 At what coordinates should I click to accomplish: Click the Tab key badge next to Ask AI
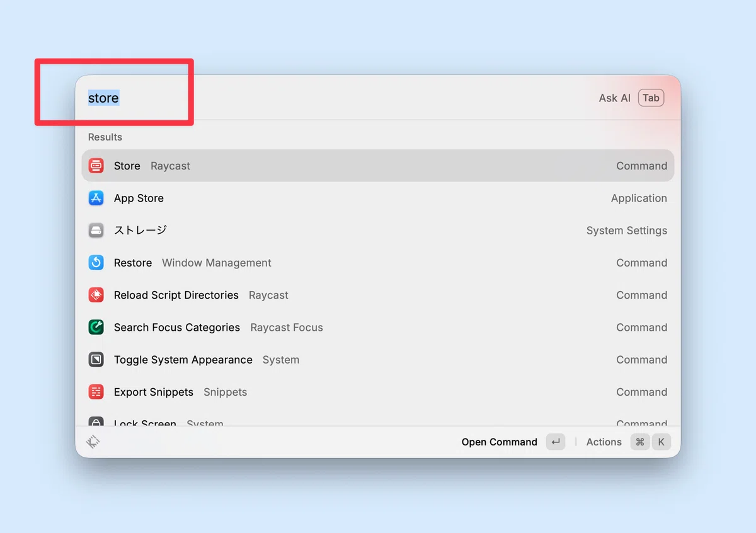[x=651, y=98]
